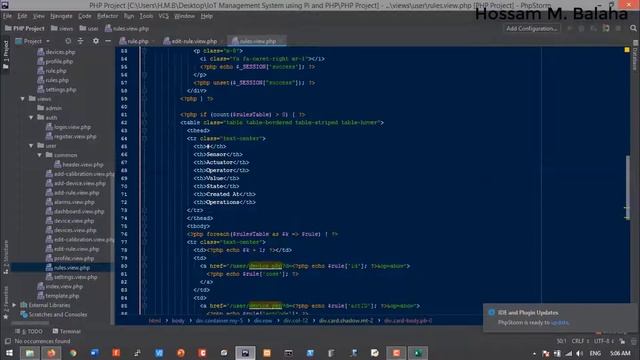Open the Window menu

184,16
